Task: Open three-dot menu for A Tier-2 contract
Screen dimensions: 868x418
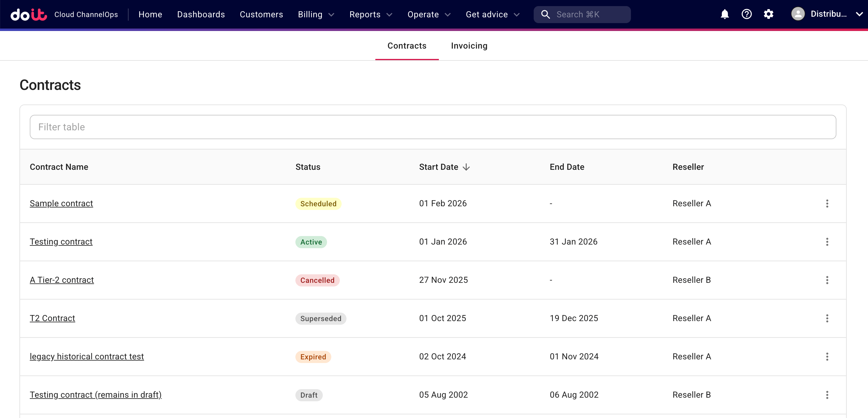Action: click(x=827, y=280)
